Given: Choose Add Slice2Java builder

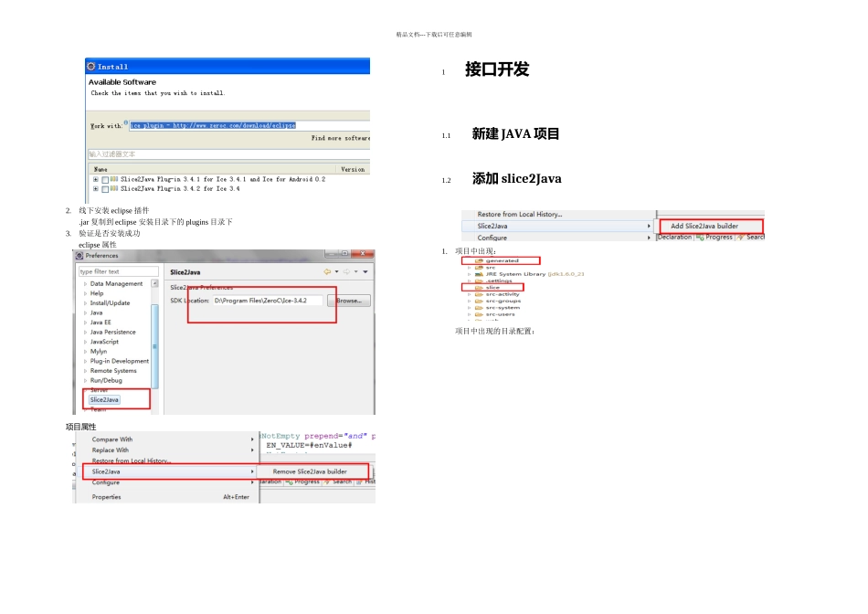Looking at the screenshot, I should coord(704,226).
